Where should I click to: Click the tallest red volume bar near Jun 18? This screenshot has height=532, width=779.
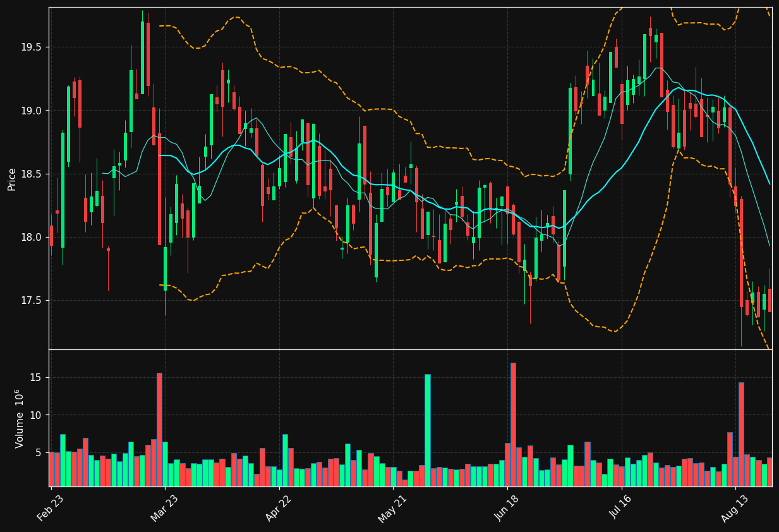[513, 425]
